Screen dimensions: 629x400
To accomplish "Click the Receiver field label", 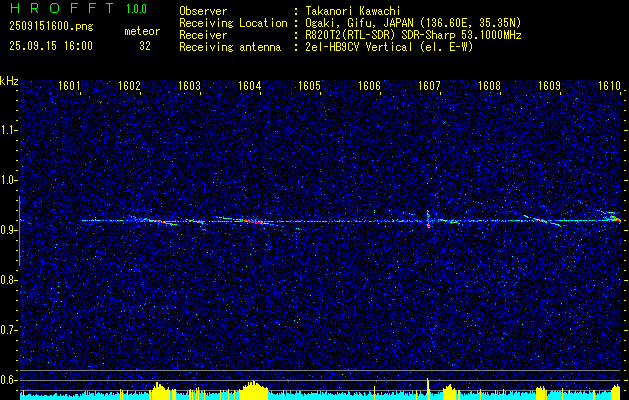I will 203,35.
